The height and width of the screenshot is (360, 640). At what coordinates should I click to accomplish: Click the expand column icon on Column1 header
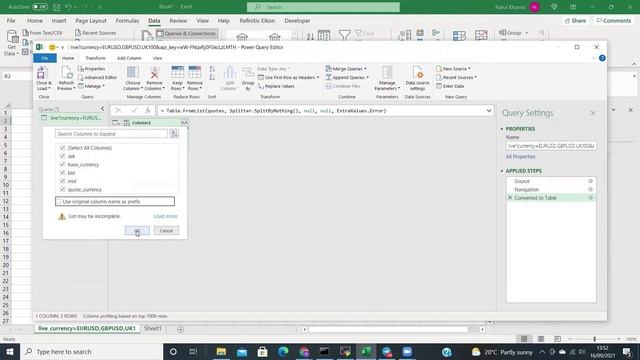184,122
